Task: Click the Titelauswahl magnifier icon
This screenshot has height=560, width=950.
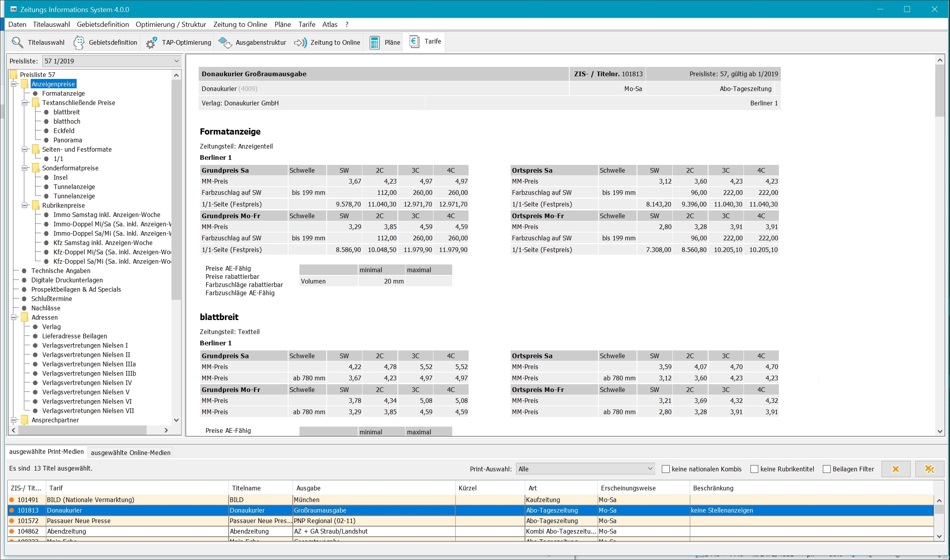Action: pos(17,42)
